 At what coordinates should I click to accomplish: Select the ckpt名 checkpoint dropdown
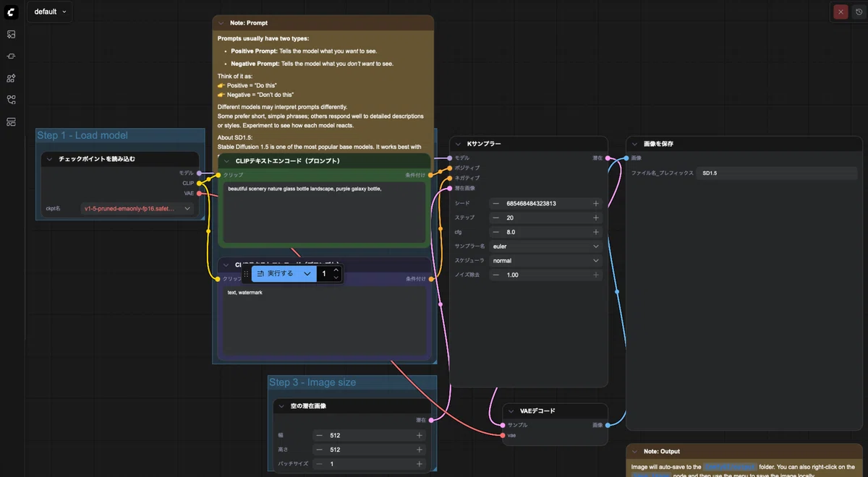click(x=137, y=209)
